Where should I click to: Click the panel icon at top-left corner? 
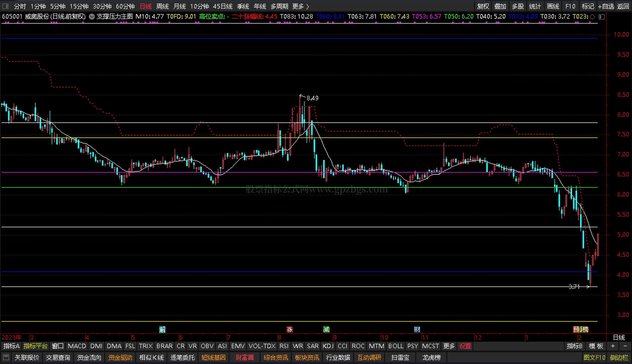[5, 6]
